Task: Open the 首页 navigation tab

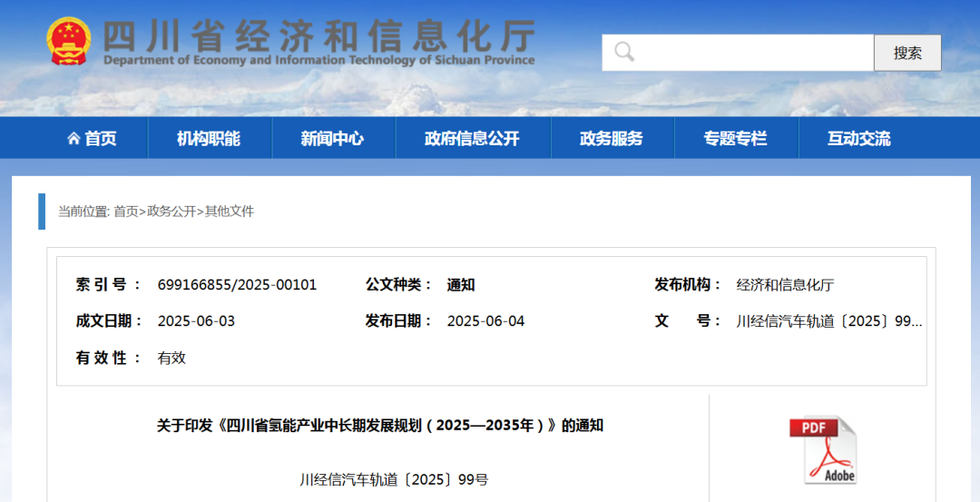Action: [x=92, y=138]
